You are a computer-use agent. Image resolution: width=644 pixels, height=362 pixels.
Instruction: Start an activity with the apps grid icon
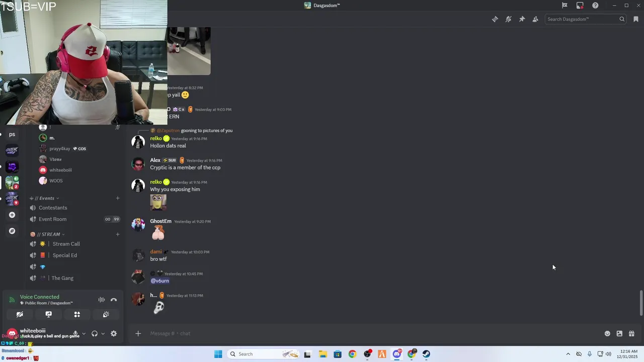[77, 314]
